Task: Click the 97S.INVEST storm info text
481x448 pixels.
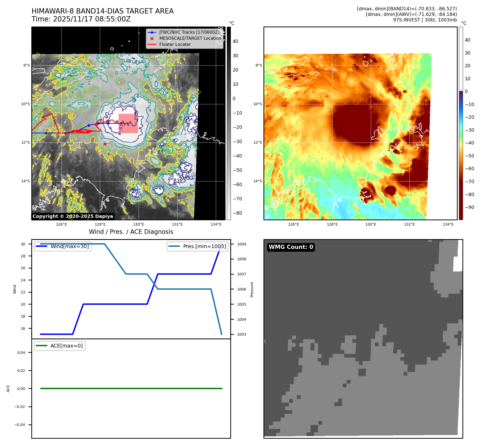Action: tap(425, 20)
